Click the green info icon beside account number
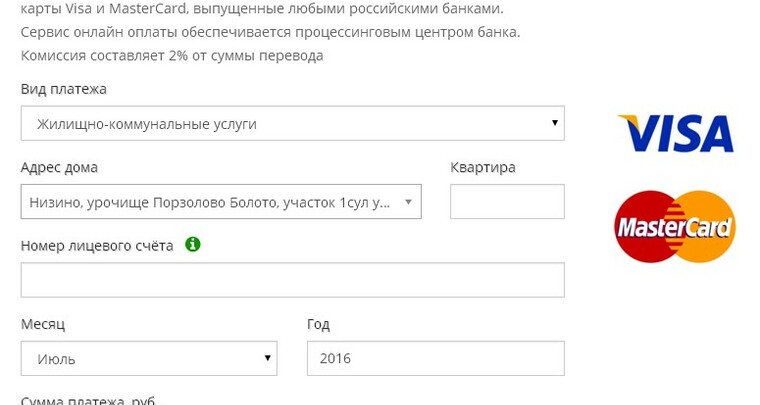The height and width of the screenshot is (405, 760). click(193, 244)
